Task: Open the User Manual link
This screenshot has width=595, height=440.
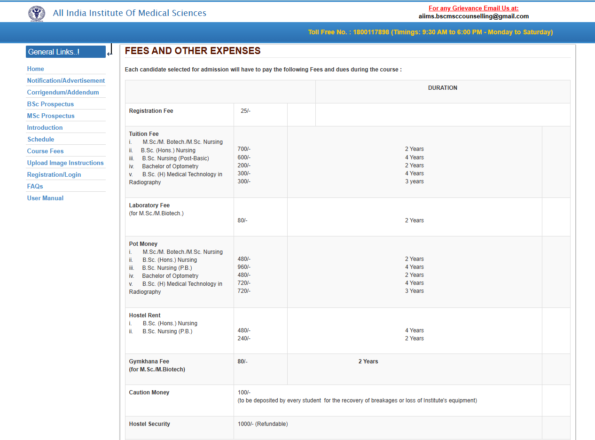Action: coord(45,198)
